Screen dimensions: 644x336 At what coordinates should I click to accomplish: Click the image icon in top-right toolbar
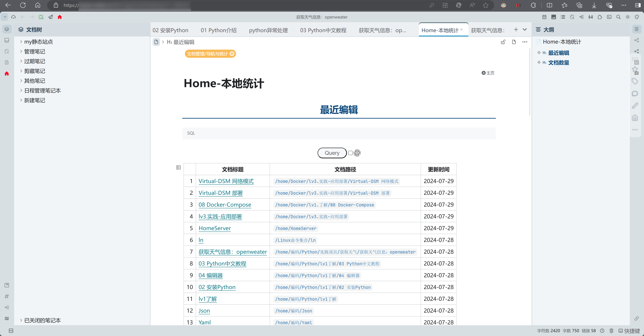tap(554, 17)
